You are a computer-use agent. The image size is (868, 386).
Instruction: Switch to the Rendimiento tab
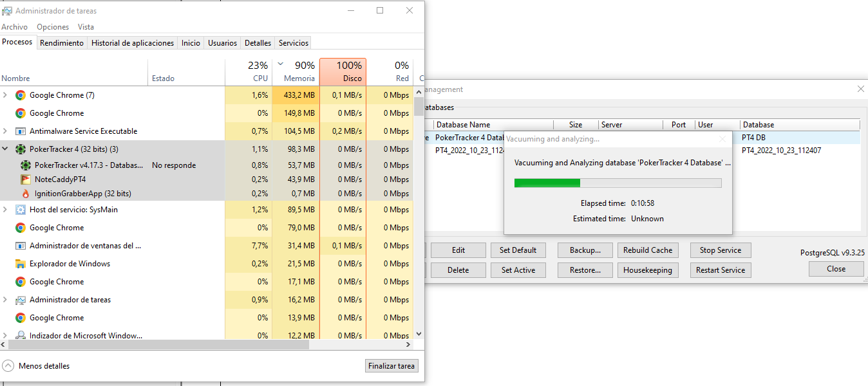click(62, 43)
